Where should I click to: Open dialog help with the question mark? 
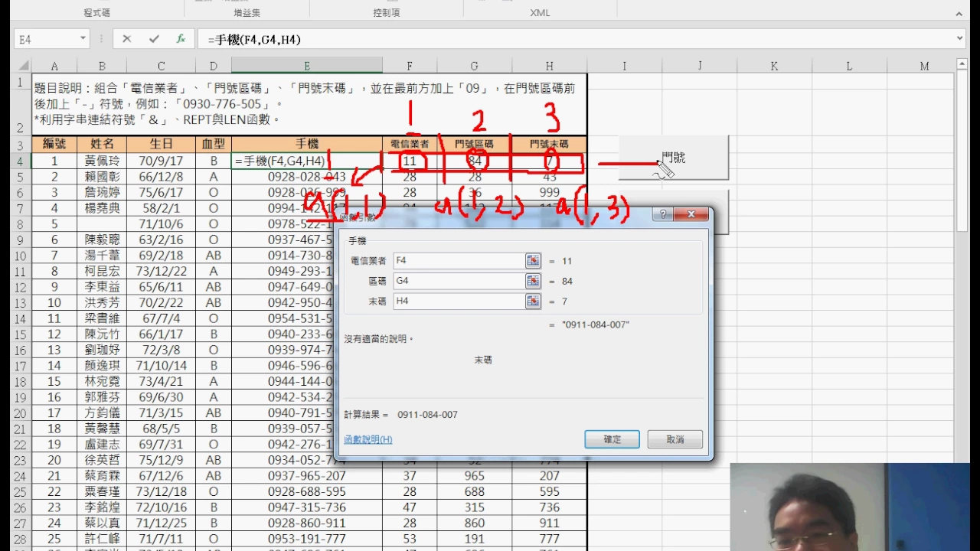click(x=664, y=215)
